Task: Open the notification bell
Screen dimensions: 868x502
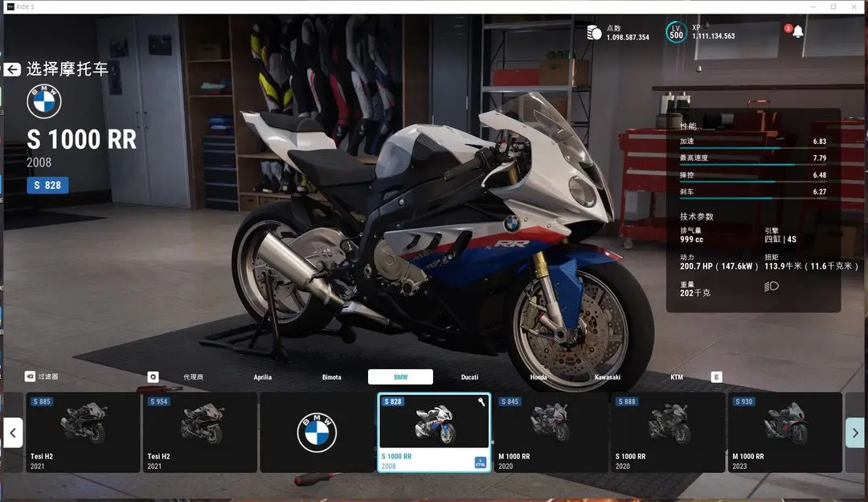Action: coord(798,31)
